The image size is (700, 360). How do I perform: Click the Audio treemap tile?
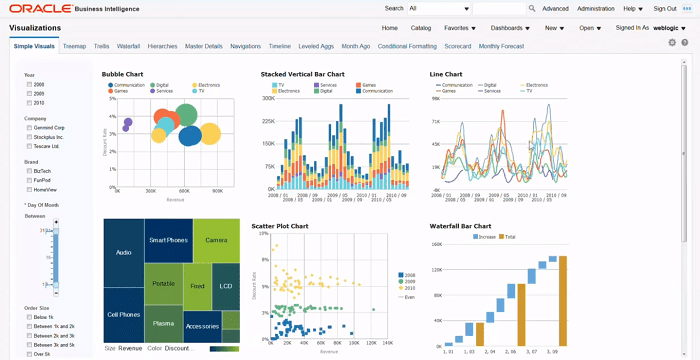124,253
